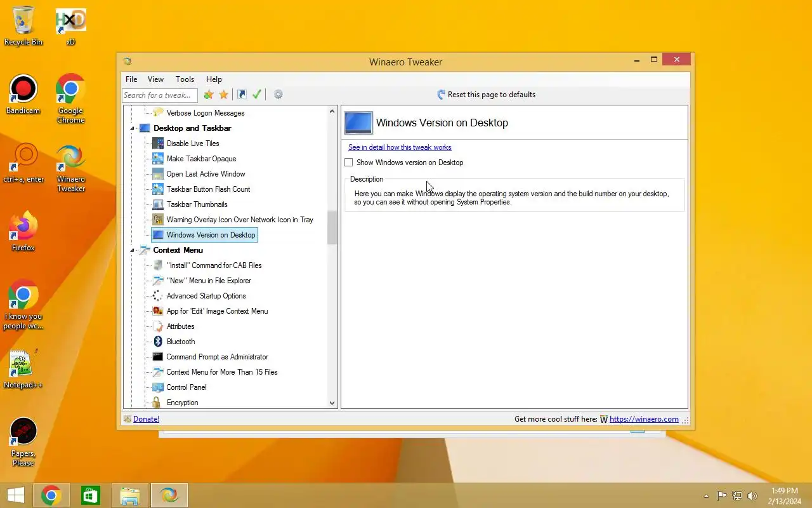Open the https://winaero.com link
Viewport: 812px width, 508px height.
tap(644, 419)
